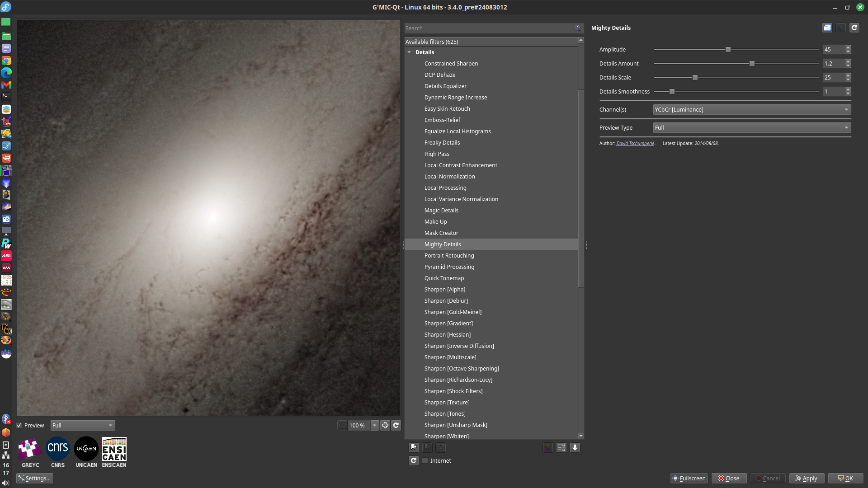Click the copy command icon beside Mighty Details
The image size is (868, 488).
pos(827,28)
